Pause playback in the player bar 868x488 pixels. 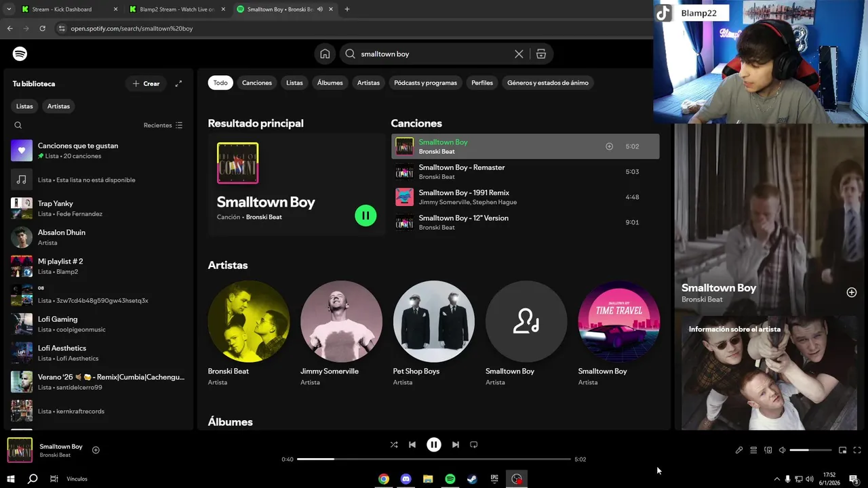tap(434, 445)
